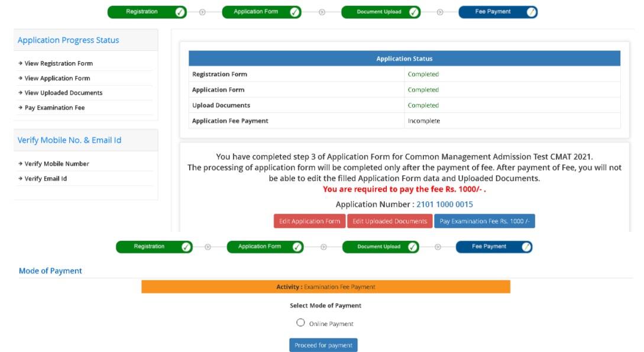Click the top Registration step checkmark icon
This screenshot has height=352, width=644.
pyautogui.click(x=180, y=12)
